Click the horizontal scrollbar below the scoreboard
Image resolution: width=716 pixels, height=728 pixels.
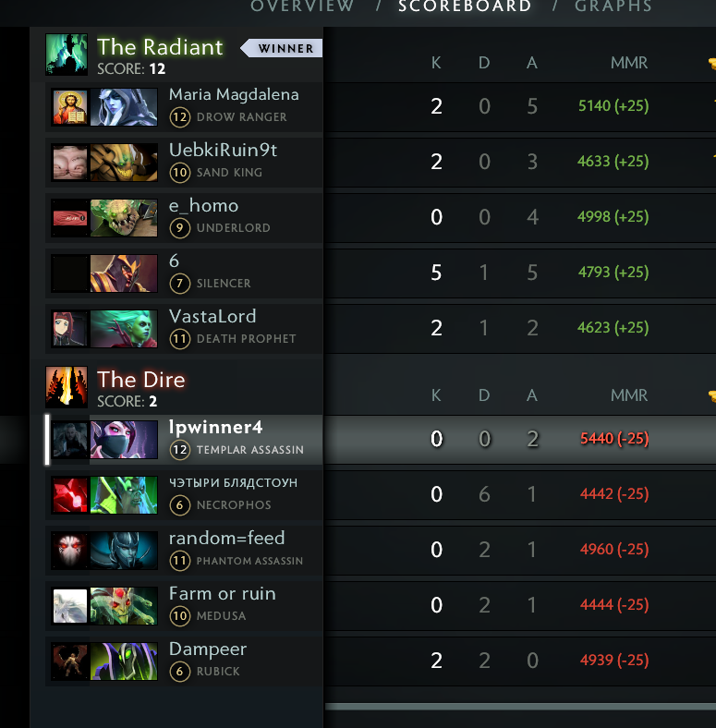[x=520, y=706]
